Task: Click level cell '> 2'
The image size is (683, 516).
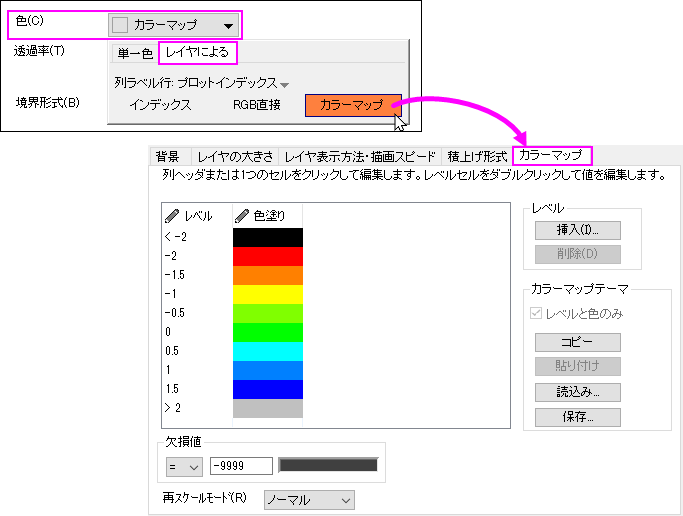Action: pos(172,408)
